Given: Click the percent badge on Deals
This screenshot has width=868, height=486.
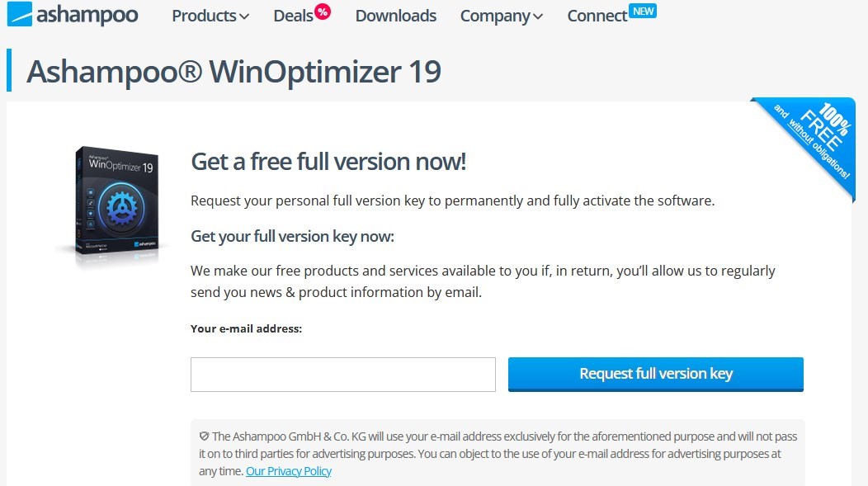Looking at the screenshot, I should 323,12.
